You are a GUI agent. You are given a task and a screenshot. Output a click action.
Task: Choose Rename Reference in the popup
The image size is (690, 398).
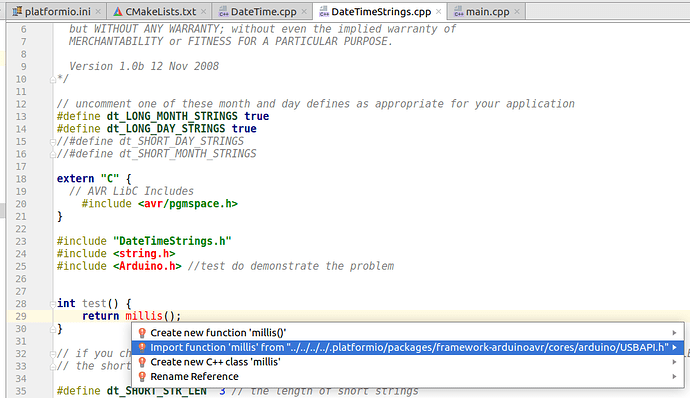pyautogui.click(x=407, y=376)
